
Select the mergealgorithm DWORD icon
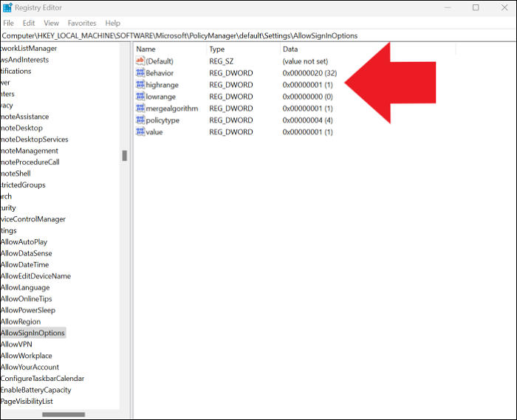(x=140, y=109)
